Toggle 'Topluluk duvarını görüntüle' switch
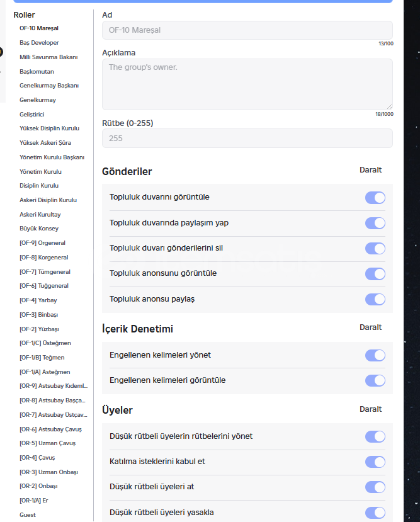The image size is (420, 522). point(375,198)
